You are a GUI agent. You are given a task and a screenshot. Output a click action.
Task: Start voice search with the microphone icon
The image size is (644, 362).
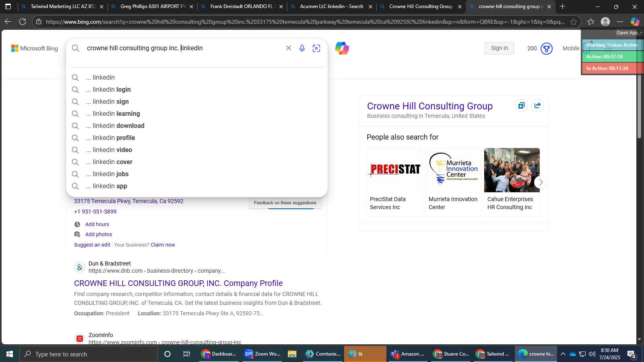tap(302, 48)
